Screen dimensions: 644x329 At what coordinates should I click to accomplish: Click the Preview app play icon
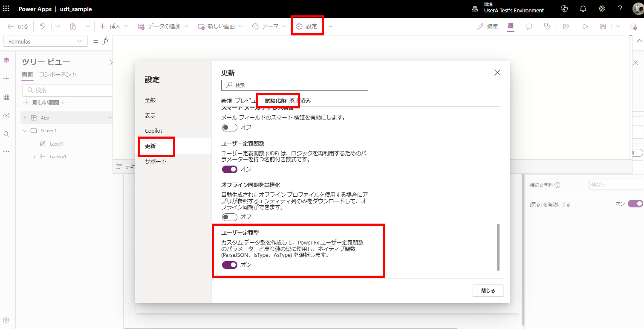(x=585, y=26)
